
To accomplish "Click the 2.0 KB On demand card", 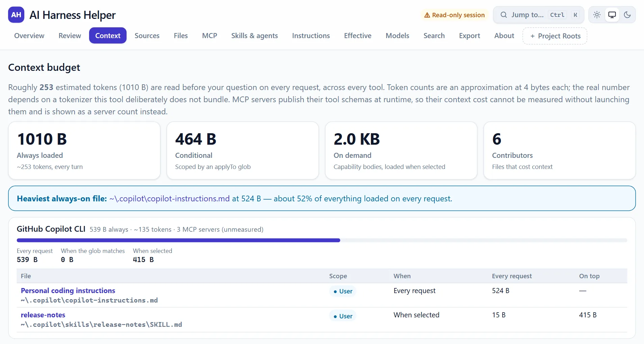I will pyautogui.click(x=401, y=150).
